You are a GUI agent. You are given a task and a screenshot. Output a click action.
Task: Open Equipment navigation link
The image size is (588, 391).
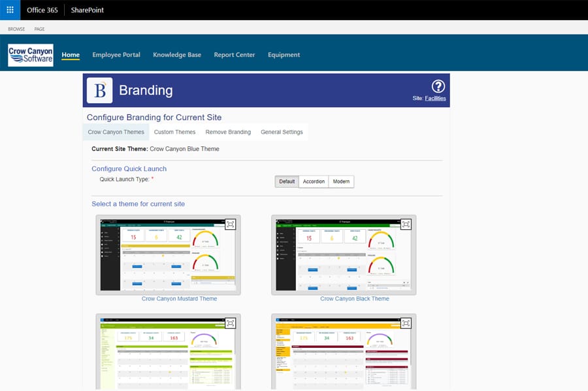284,55
